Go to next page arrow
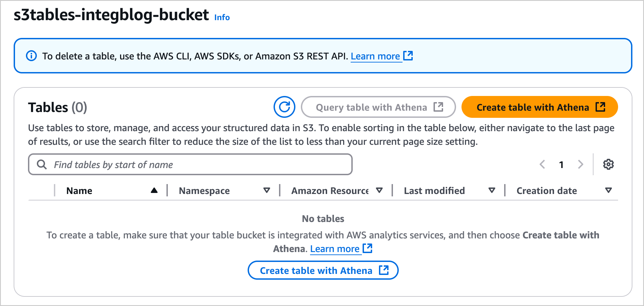Viewport: 644px width, 306px height. (x=580, y=164)
